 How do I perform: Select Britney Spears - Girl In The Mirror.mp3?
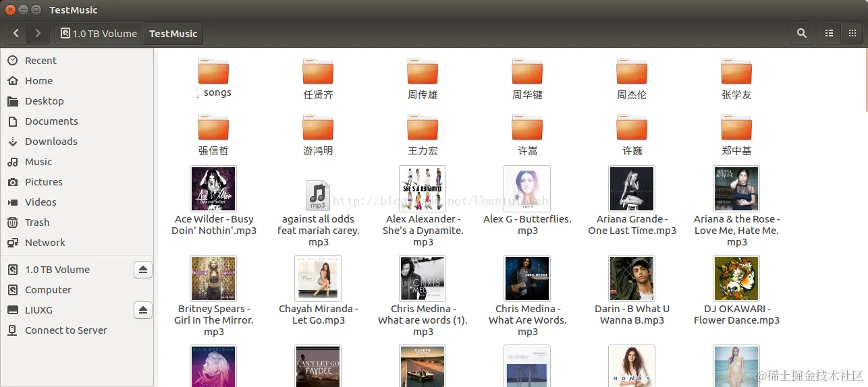point(213,296)
